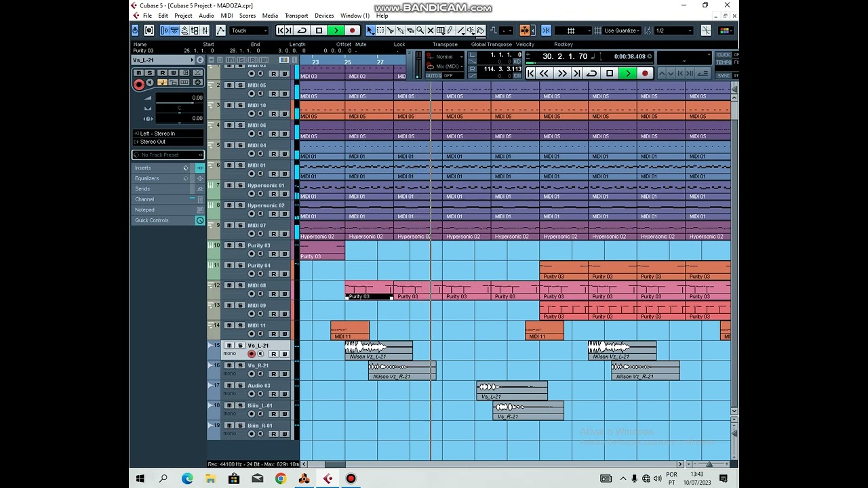
Task: Click the Constrain Delay Compensation icon
Action: [x=149, y=30]
